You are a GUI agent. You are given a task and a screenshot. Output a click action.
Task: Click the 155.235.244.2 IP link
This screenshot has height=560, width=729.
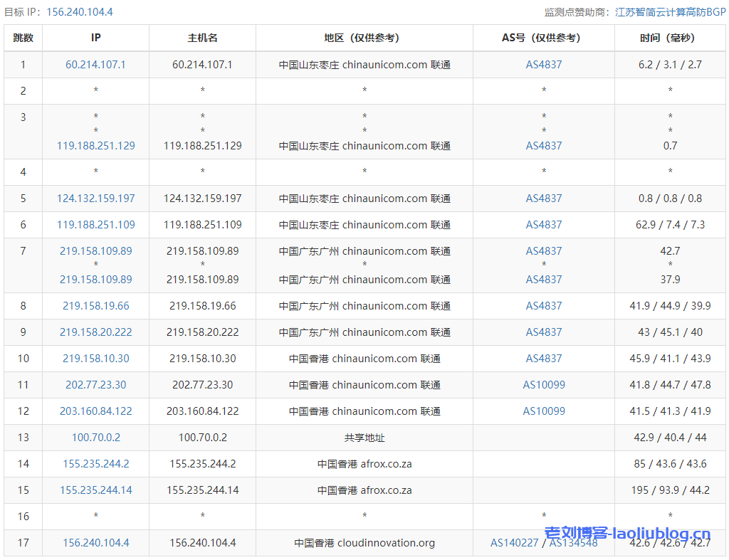point(95,464)
